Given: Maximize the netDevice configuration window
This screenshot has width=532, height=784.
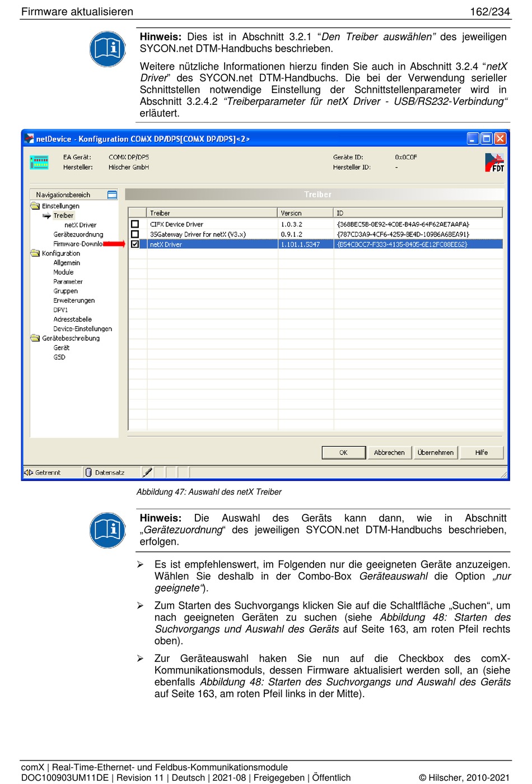Looking at the screenshot, I should click(x=487, y=138).
